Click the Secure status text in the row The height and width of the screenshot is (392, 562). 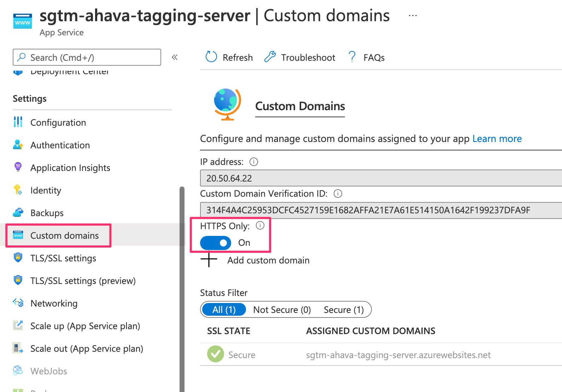point(242,355)
